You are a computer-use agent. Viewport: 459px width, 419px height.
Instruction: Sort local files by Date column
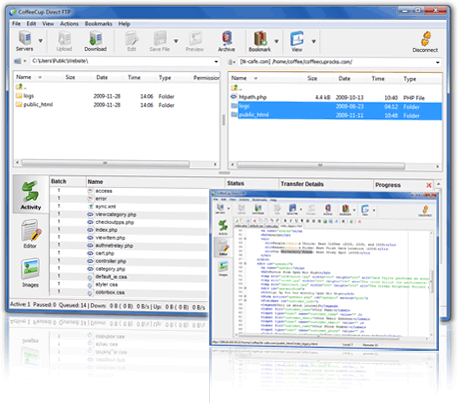pyautogui.click(x=102, y=77)
